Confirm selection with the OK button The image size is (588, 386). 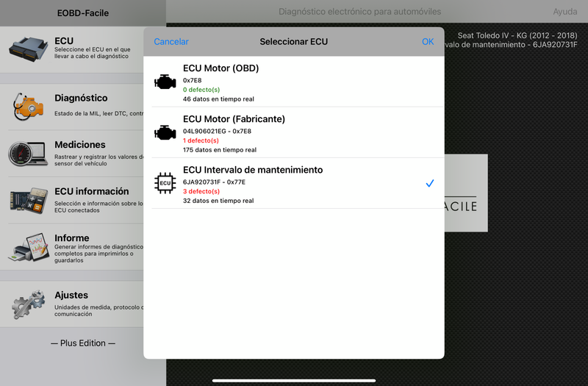click(428, 42)
